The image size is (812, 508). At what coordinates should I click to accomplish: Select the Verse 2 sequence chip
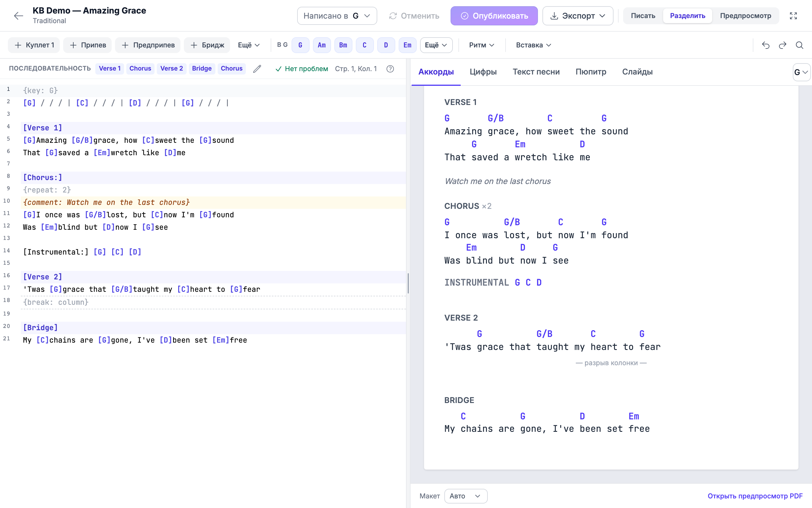coord(171,69)
